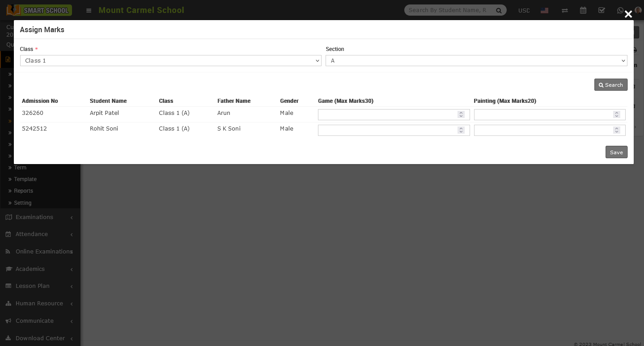The image size is (644, 346).
Task: Open the Section dropdown
Action: 476,61
